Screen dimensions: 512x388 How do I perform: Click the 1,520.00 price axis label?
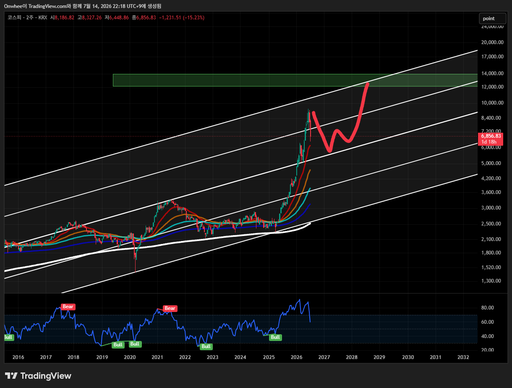tap(491, 267)
